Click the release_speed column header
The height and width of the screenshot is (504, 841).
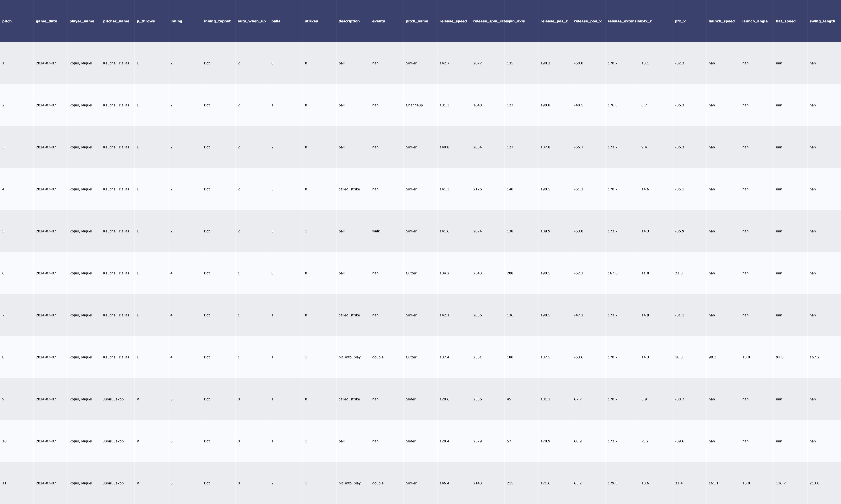tap(453, 21)
